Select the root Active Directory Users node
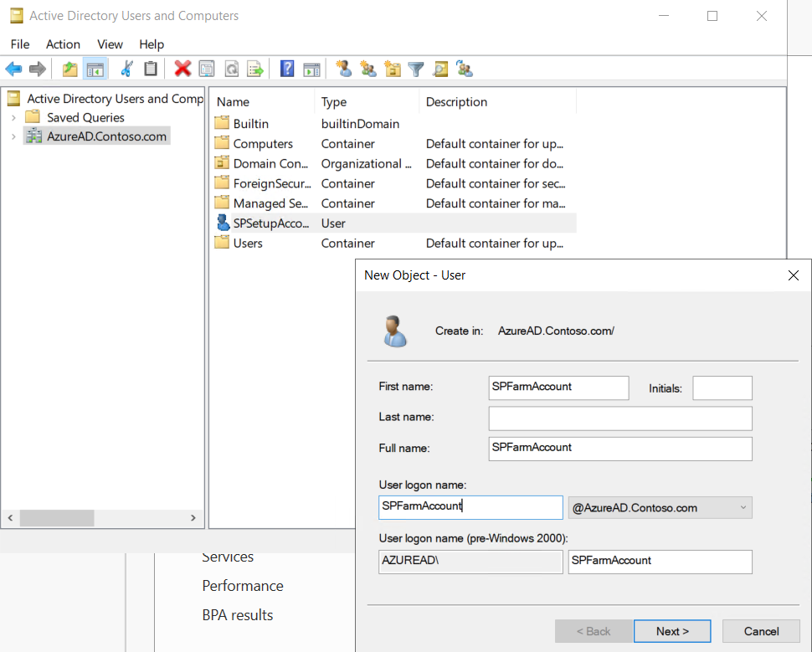The image size is (812, 652). [115, 99]
